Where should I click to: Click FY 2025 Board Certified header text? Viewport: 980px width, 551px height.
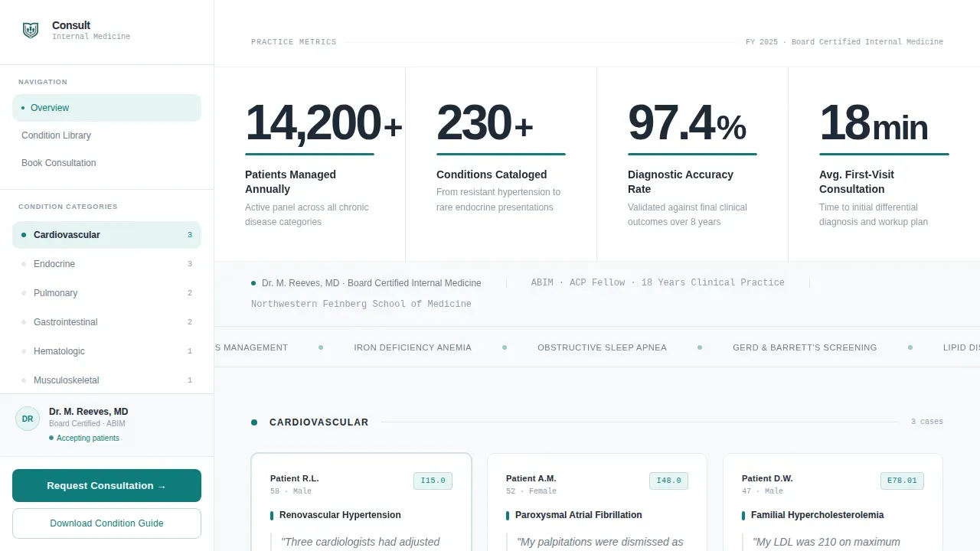point(844,42)
